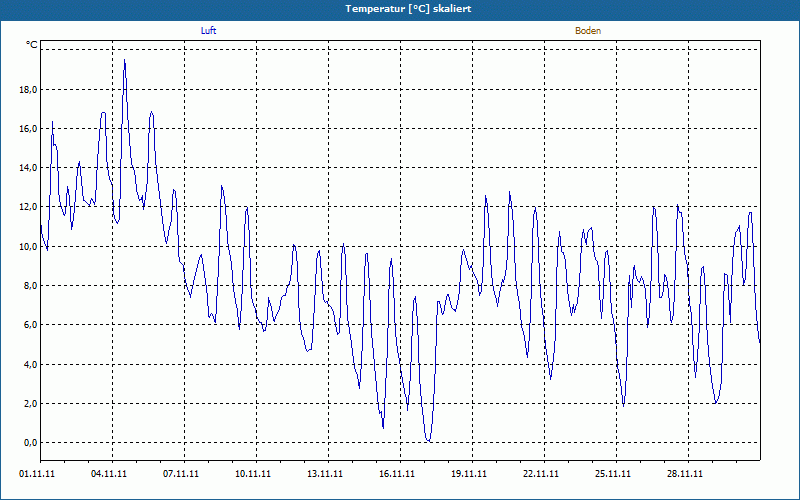Click the 6,0 y-axis value
Viewport: 800px width, 500px height.
click(x=32, y=325)
